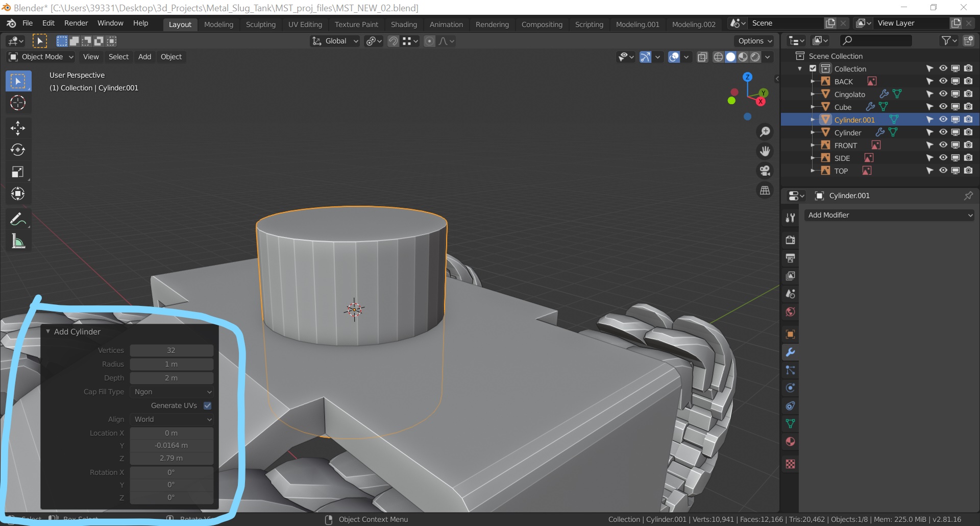Toggle the Generate UVs checkbox
The image size is (980, 526).
208,405
